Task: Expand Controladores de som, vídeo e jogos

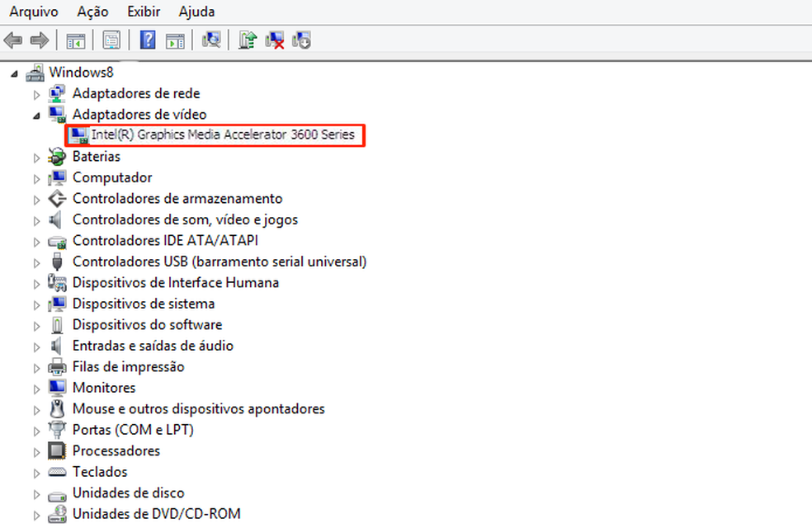Action: 36,221
